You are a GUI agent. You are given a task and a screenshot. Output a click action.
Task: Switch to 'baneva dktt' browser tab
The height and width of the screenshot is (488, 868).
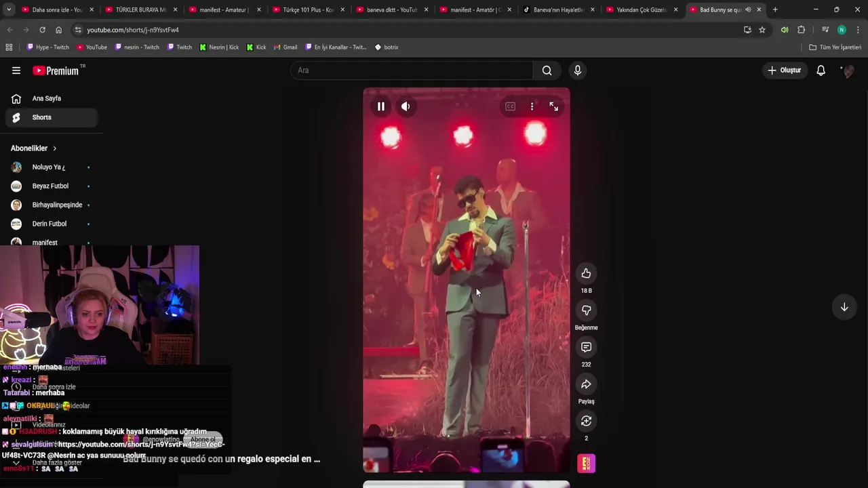(391, 9)
